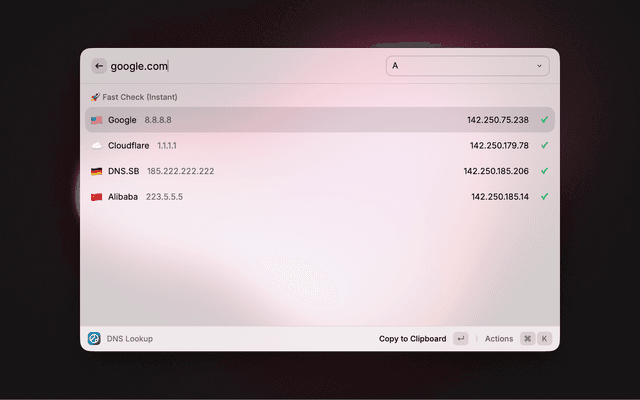Select the Alibaba 223.5.5.5 result
The width and height of the screenshot is (640, 400).
[300, 197]
